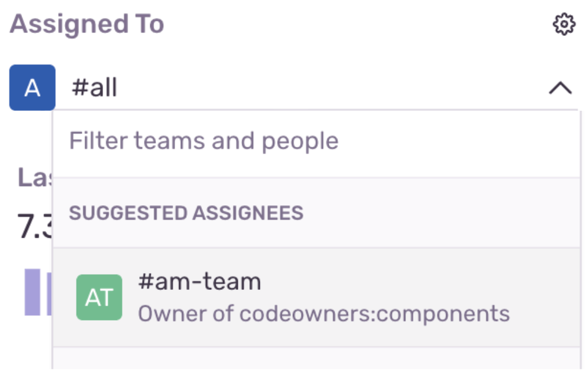Click the green AT team avatar

99,297
